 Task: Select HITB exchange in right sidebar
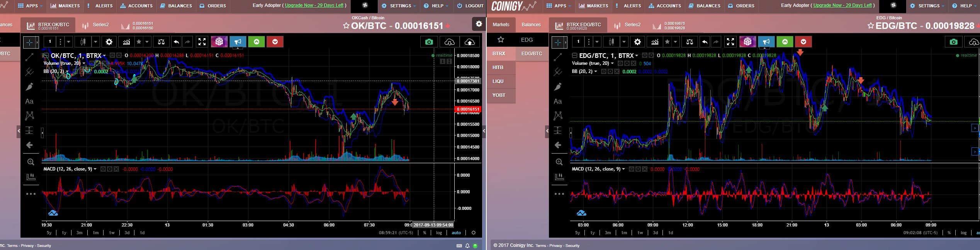(x=501, y=68)
